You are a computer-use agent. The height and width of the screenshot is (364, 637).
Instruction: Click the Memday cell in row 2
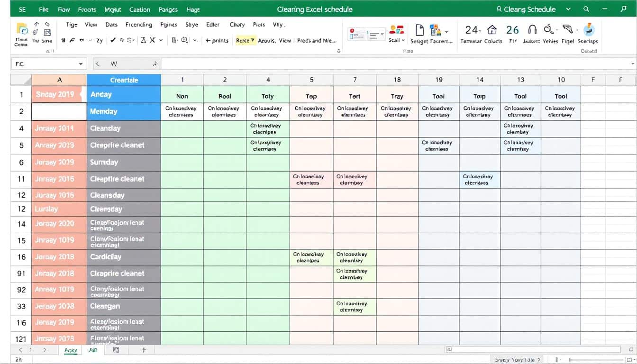[124, 111]
